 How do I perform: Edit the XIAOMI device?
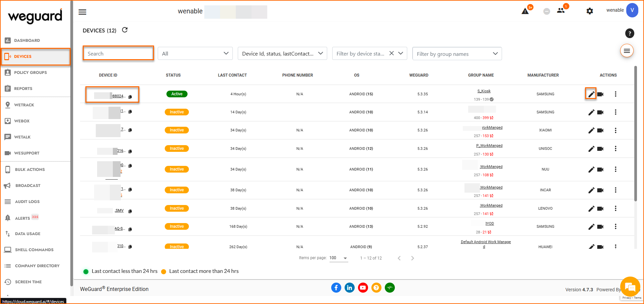[591, 130]
